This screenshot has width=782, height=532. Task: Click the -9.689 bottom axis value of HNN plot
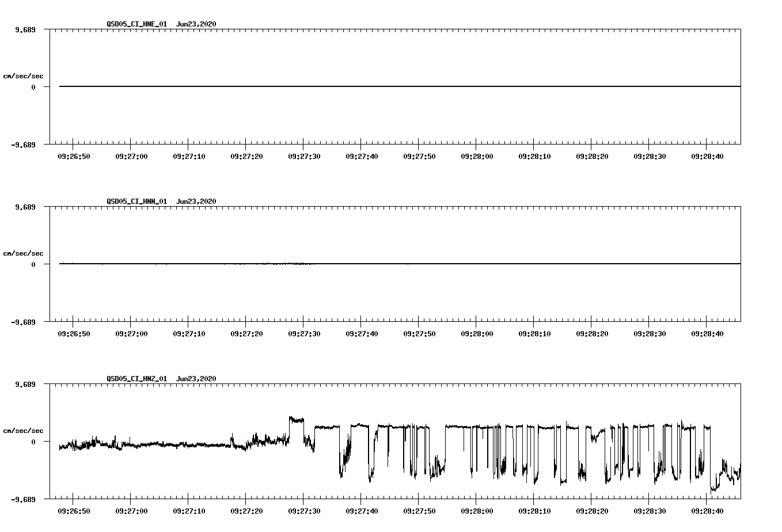click(x=23, y=322)
